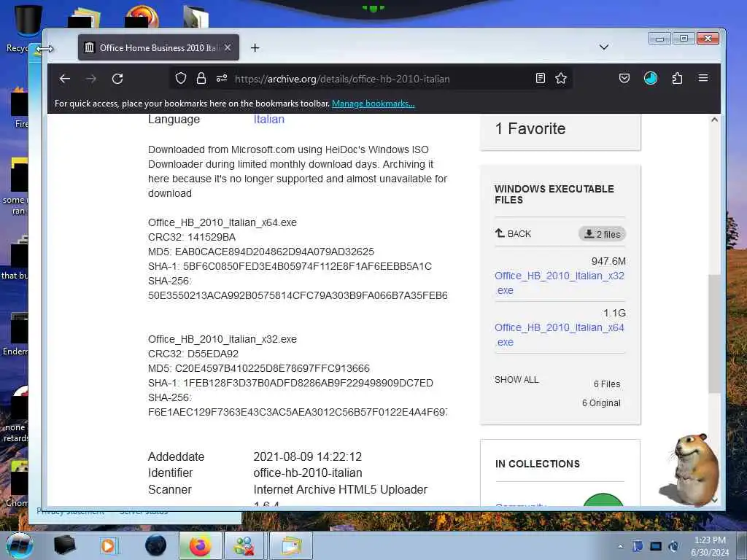The image size is (747, 560).
Task: Close the Office Home Business 2010 tab
Action: [x=228, y=47]
